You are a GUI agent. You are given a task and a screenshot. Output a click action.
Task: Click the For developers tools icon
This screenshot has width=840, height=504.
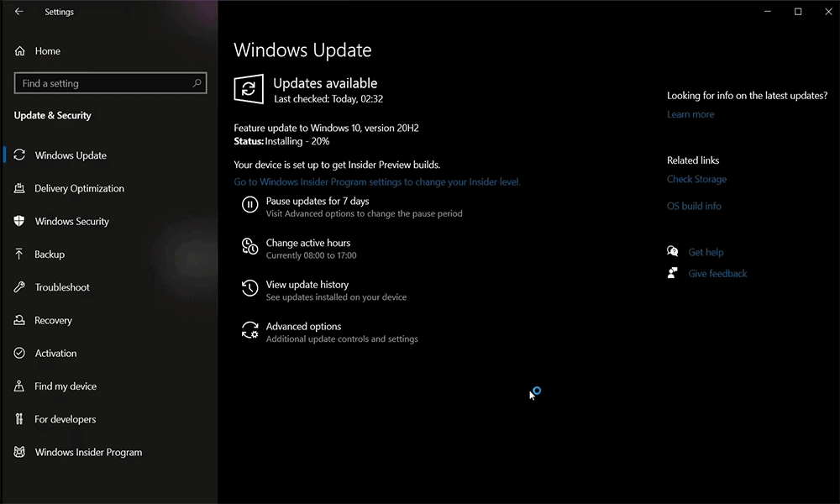coord(19,419)
